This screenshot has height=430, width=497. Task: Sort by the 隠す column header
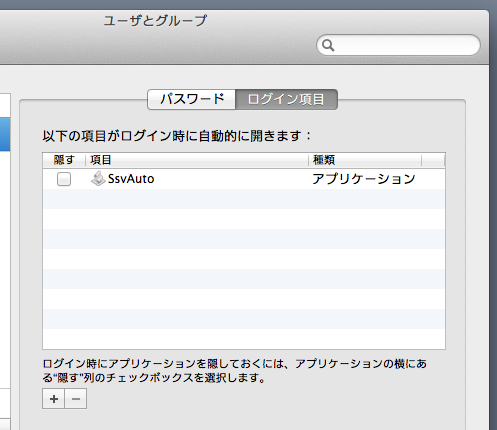point(64,160)
